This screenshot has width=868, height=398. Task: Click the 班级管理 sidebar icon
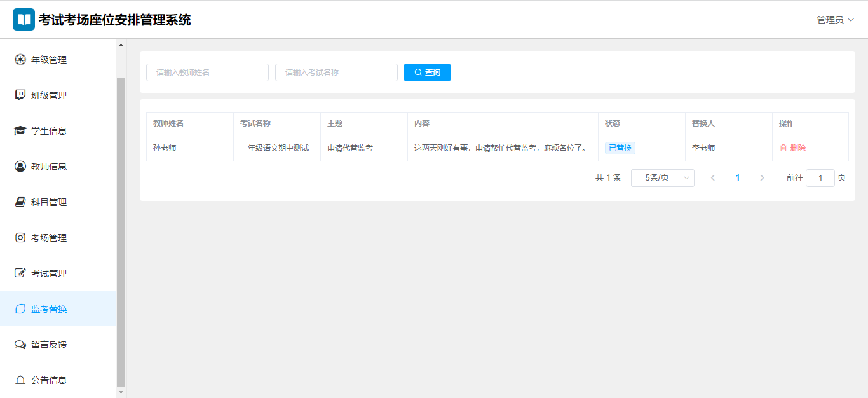[x=20, y=95]
